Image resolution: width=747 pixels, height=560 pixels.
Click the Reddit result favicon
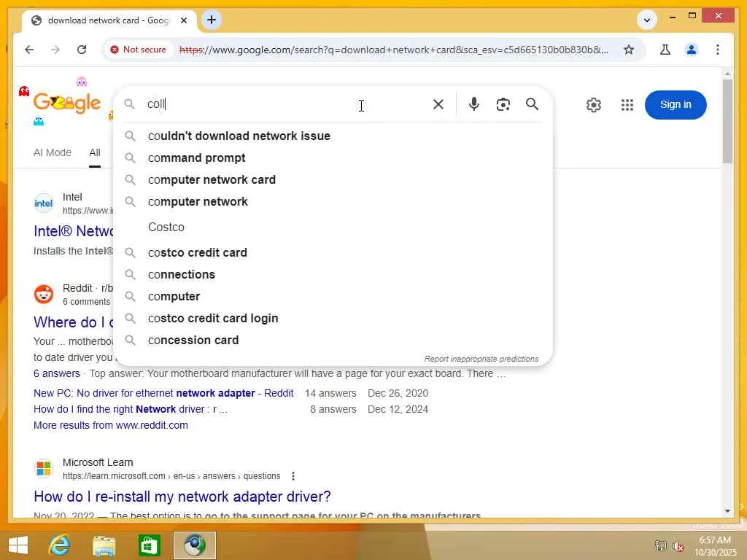(x=44, y=295)
